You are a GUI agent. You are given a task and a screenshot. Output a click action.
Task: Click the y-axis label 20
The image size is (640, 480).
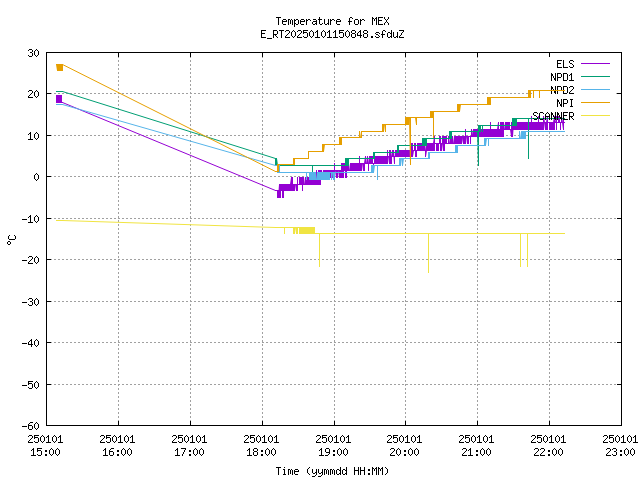33,94
